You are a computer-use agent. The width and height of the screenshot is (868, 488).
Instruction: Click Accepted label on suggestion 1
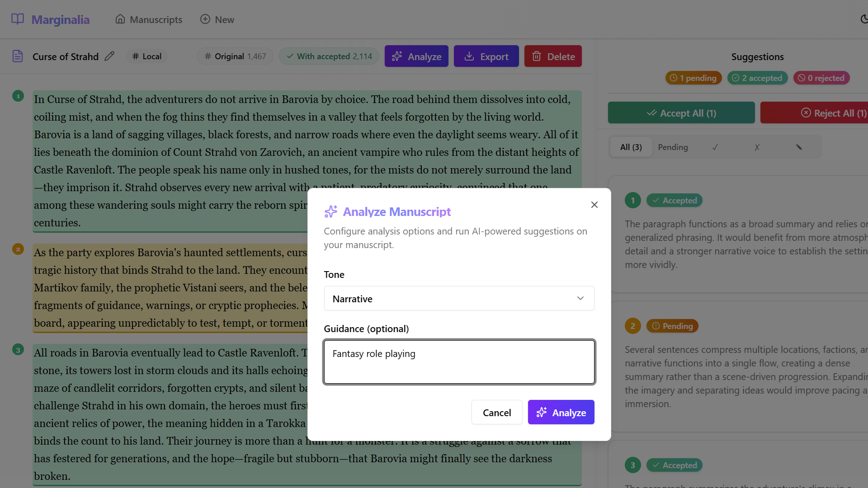[x=675, y=200]
